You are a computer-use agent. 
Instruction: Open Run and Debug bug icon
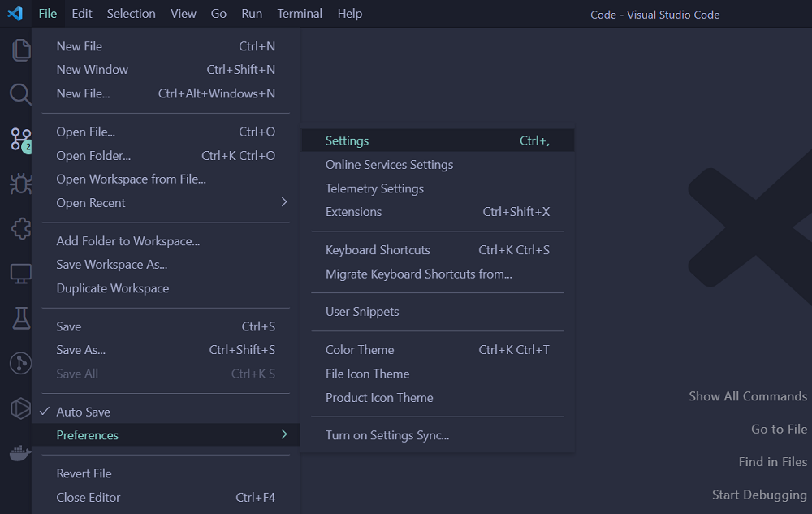(20, 184)
